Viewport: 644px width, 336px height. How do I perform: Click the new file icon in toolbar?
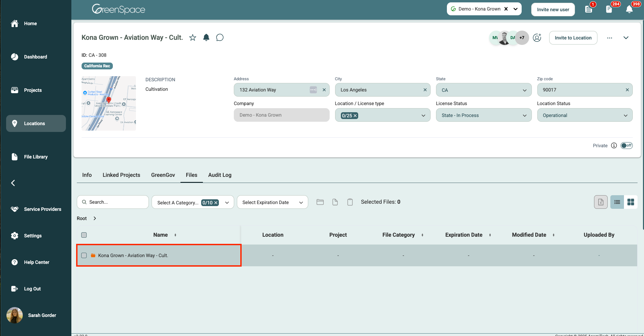335,202
